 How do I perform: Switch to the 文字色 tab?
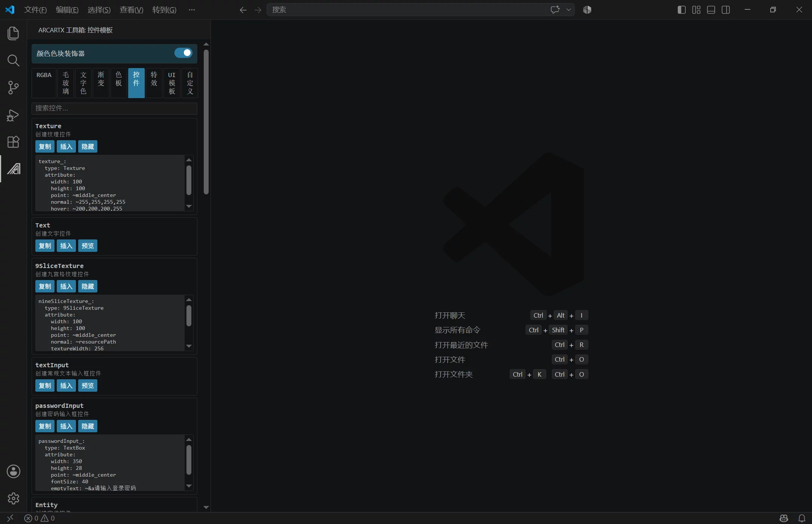(83, 83)
